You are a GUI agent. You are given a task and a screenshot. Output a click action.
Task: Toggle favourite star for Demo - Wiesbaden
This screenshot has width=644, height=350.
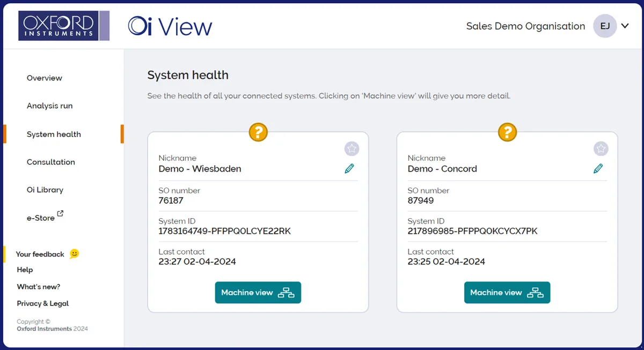(x=352, y=149)
